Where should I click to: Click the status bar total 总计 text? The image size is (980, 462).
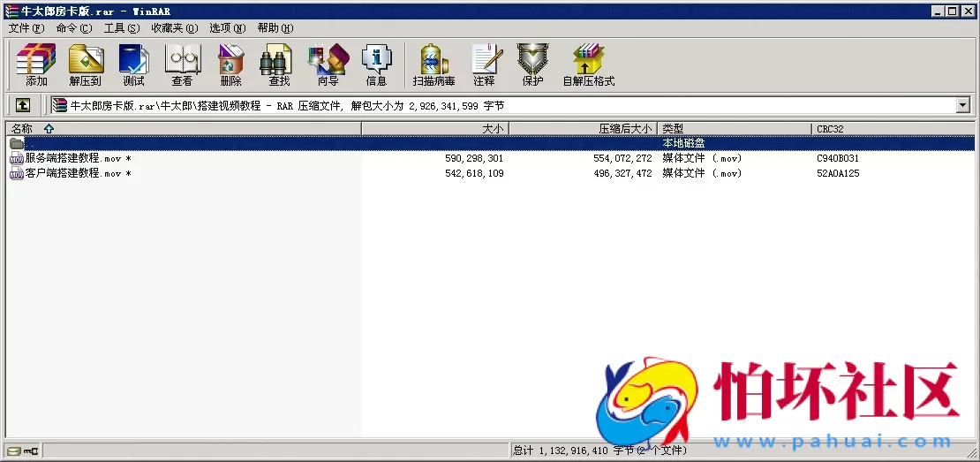point(600,451)
